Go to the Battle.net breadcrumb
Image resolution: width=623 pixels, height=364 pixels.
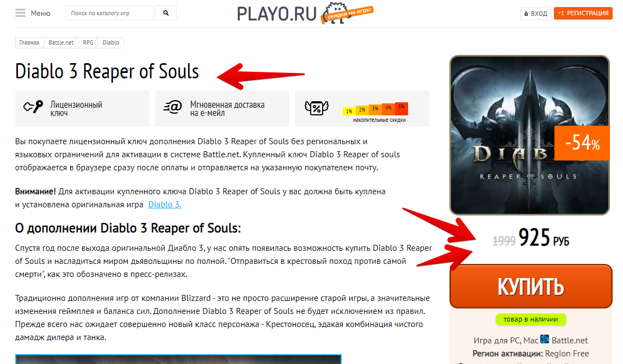click(61, 42)
